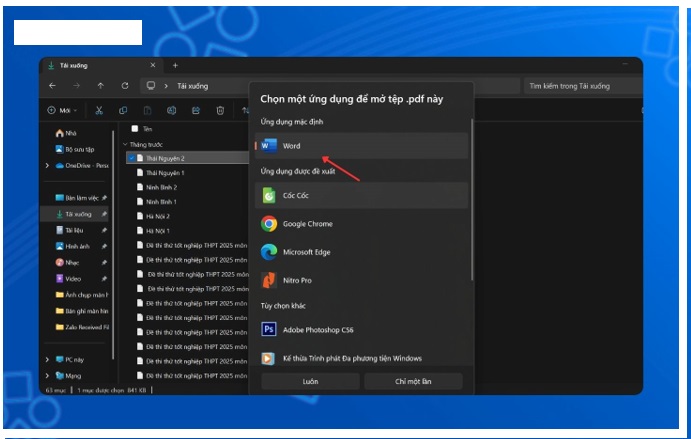Image resolution: width=691 pixels, height=439 pixels.
Task: Open a new tab with the plus button
Action: pyautogui.click(x=176, y=65)
